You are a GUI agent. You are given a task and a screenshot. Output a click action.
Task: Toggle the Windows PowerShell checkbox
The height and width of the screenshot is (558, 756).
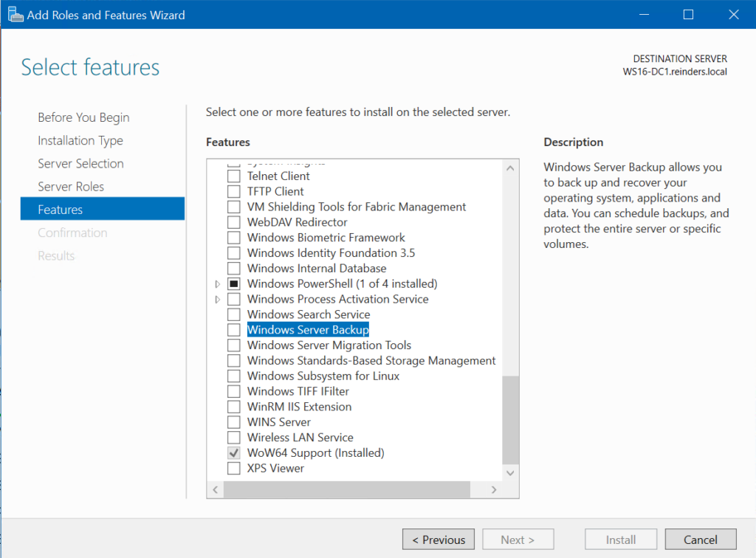coord(234,284)
